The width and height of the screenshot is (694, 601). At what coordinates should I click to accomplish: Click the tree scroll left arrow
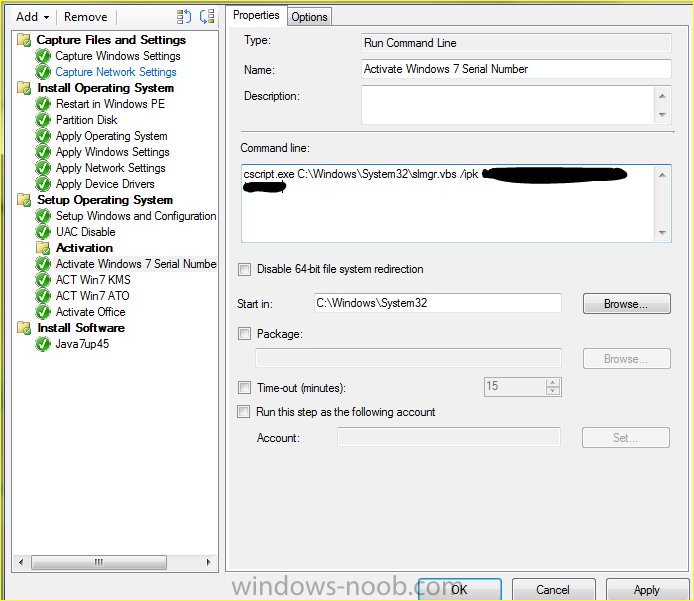point(21,562)
